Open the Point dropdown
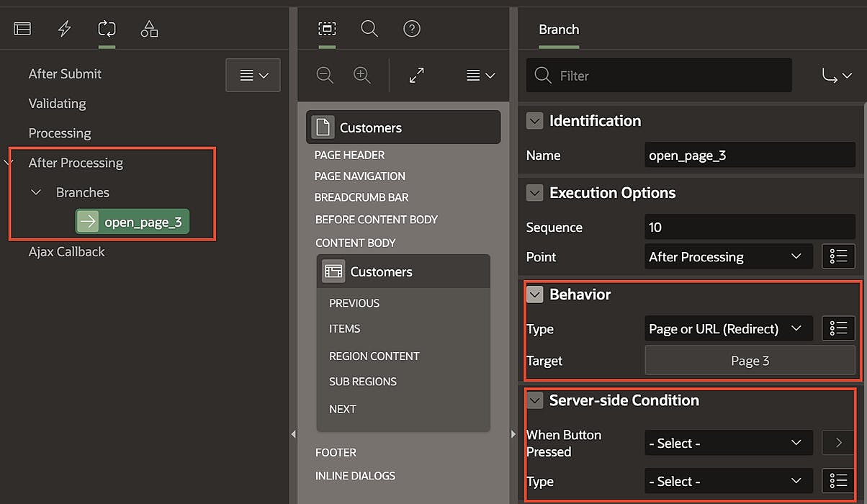The width and height of the screenshot is (867, 504). [x=728, y=256]
